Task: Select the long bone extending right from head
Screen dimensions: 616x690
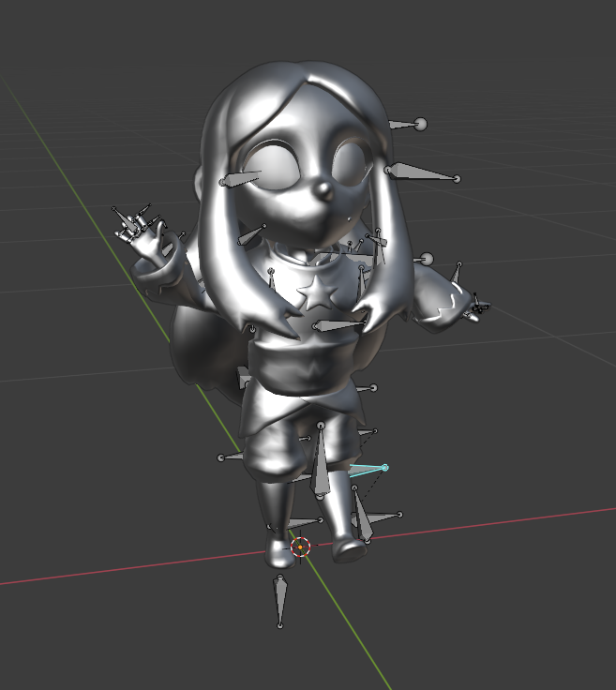Action: click(x=423, y=172)
